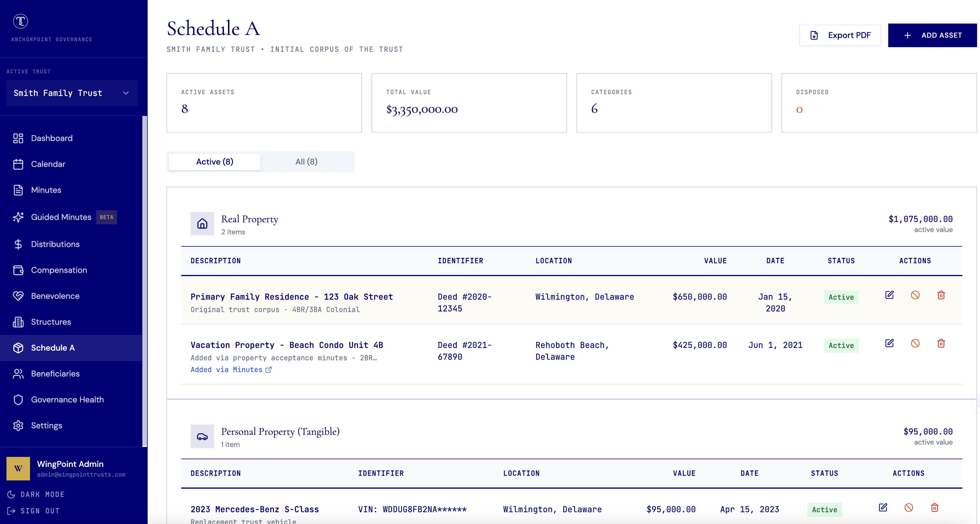Edit the Primary Family Residence asset
Screen dimensions: 980x524
click(889, 295)
